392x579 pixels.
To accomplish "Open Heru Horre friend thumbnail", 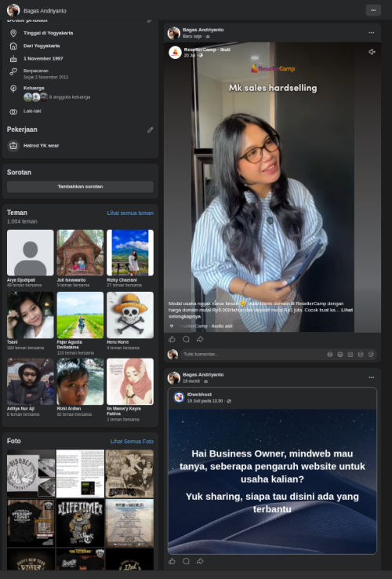I will (x=130, y=315).
